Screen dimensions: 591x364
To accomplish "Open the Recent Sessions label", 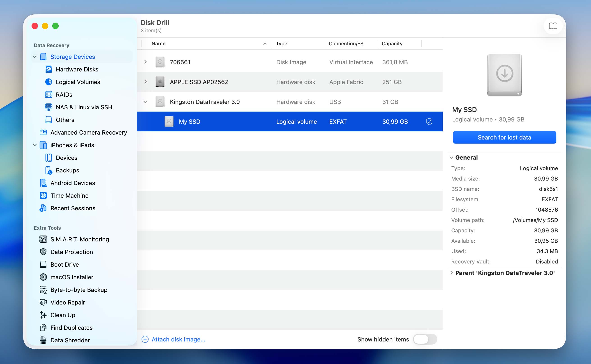I will (73, 208).
